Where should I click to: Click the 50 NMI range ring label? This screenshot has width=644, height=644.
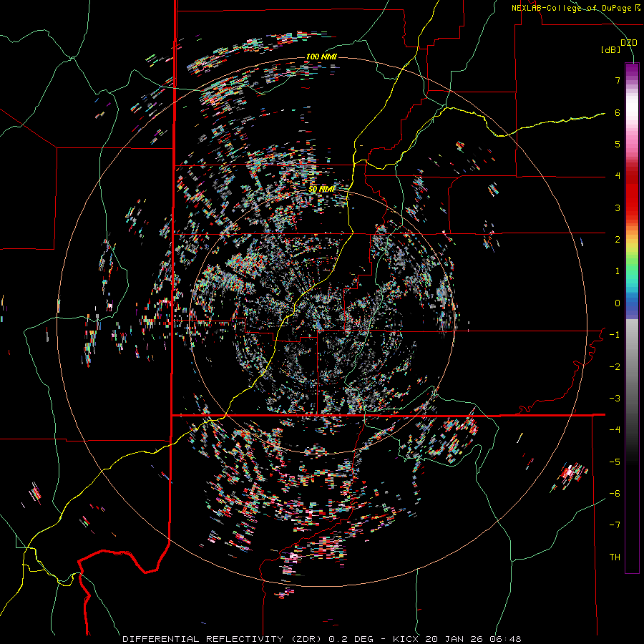pos(321,190)
